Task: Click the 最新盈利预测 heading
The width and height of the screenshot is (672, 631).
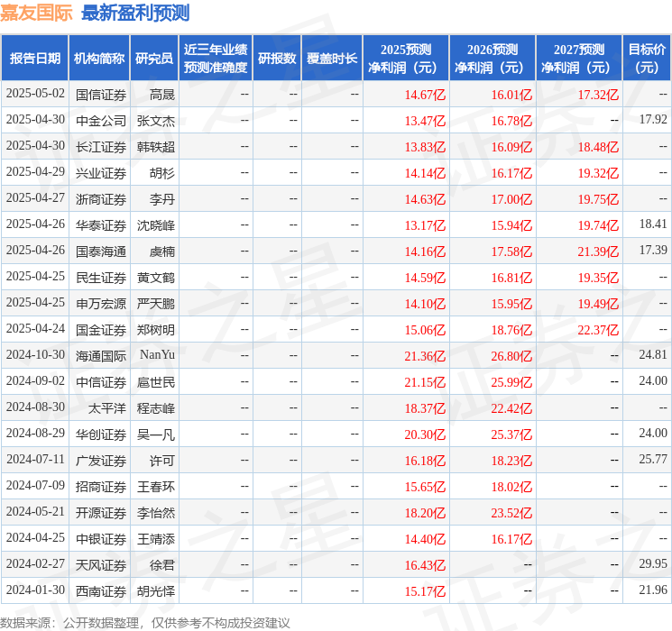Action: (135, 13)
